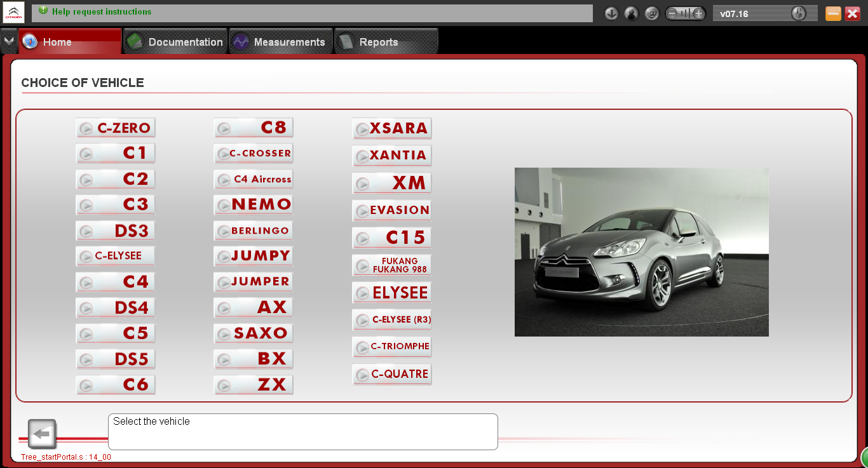This screenshot has height=468, width=868.
Task: Expand the chevron menu left of Home
Action: click(x=8, y=41)
